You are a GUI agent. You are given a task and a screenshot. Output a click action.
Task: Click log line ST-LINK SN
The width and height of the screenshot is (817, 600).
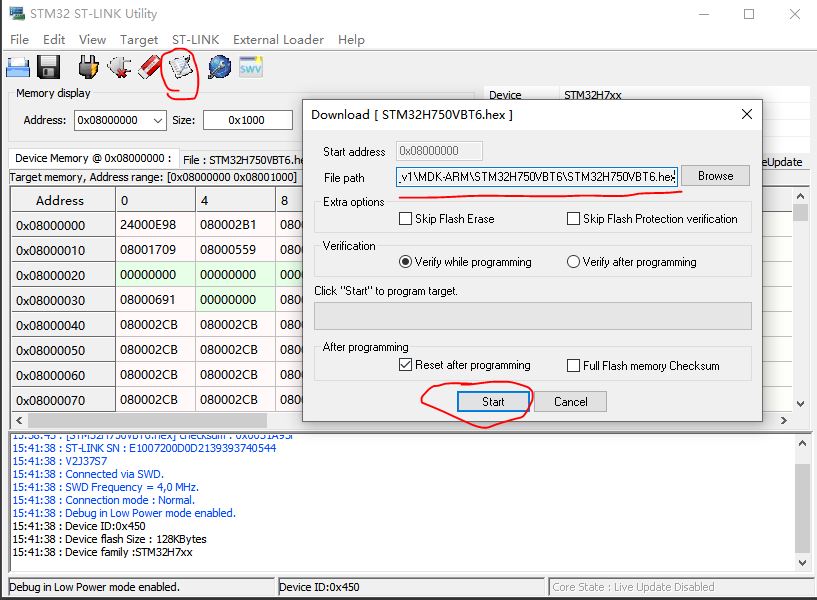144,448
